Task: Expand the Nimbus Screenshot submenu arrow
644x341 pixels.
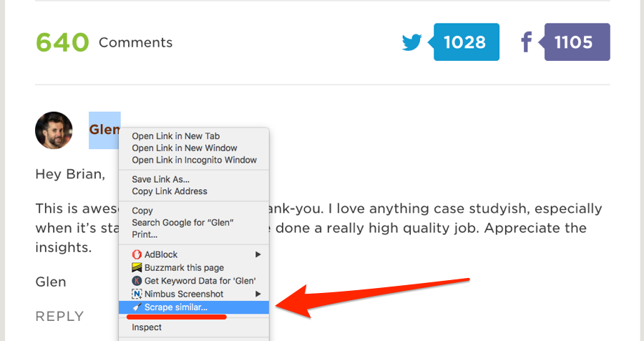Action: pos(258,294)
